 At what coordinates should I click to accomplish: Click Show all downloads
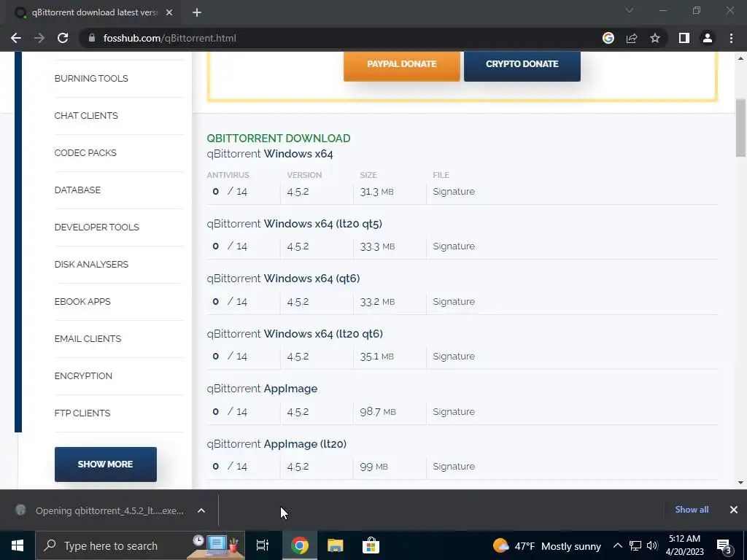[x=692, y=510]
